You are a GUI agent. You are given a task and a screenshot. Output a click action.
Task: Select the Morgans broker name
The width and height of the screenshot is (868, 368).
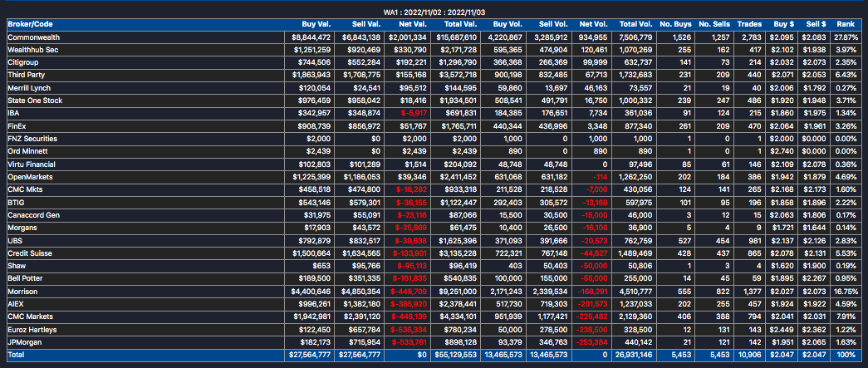(22, 228)
